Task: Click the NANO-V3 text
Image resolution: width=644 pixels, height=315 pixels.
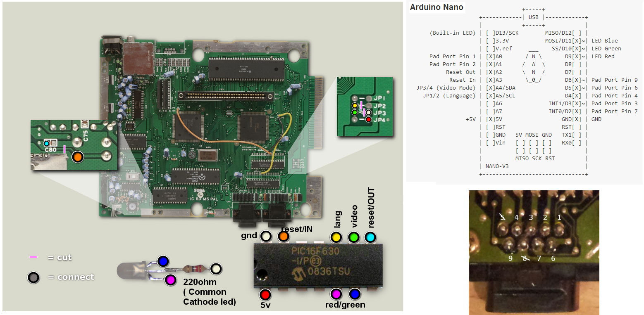Action: (497, 166)
